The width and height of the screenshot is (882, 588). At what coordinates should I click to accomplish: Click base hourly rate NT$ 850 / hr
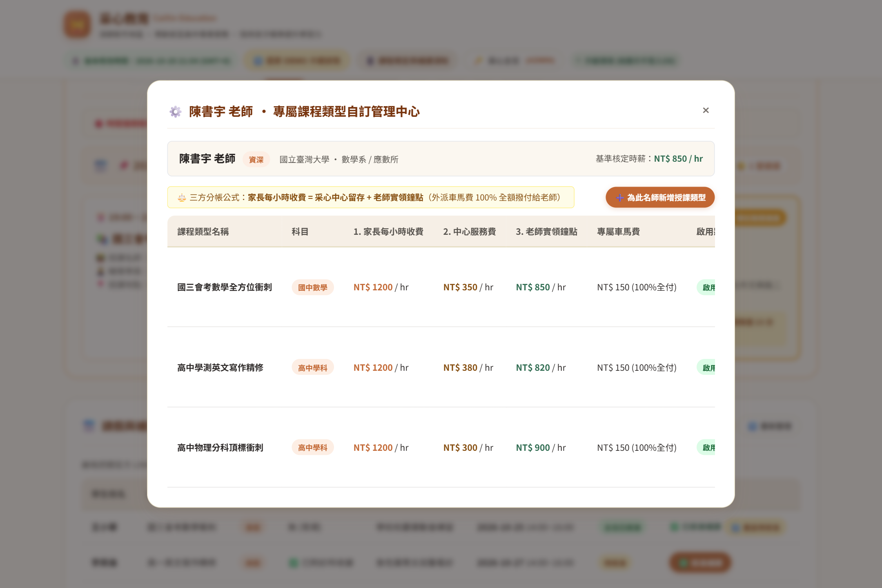click(x=678, y=158)
